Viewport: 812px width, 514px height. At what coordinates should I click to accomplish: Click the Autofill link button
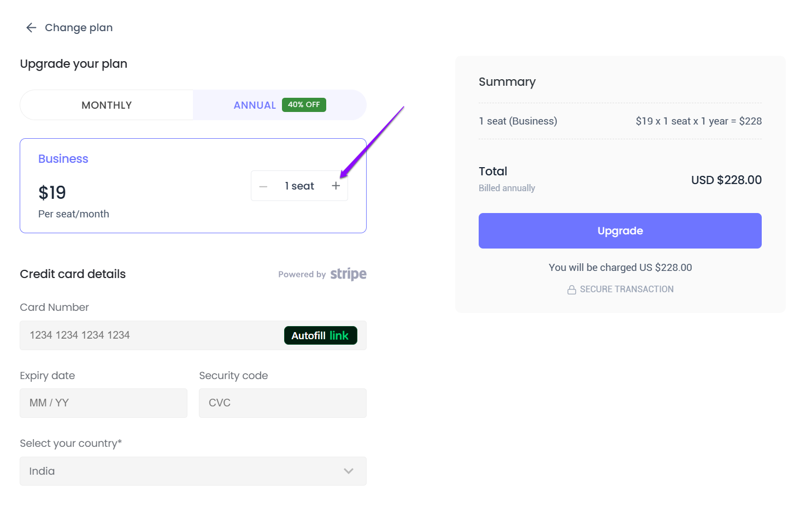[320, 335]
